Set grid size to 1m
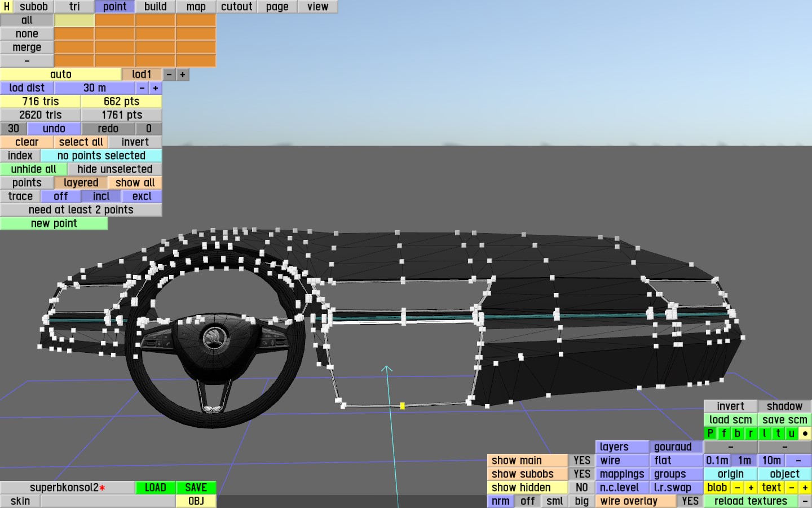812x508 pixels. click(x=744, y=461)
